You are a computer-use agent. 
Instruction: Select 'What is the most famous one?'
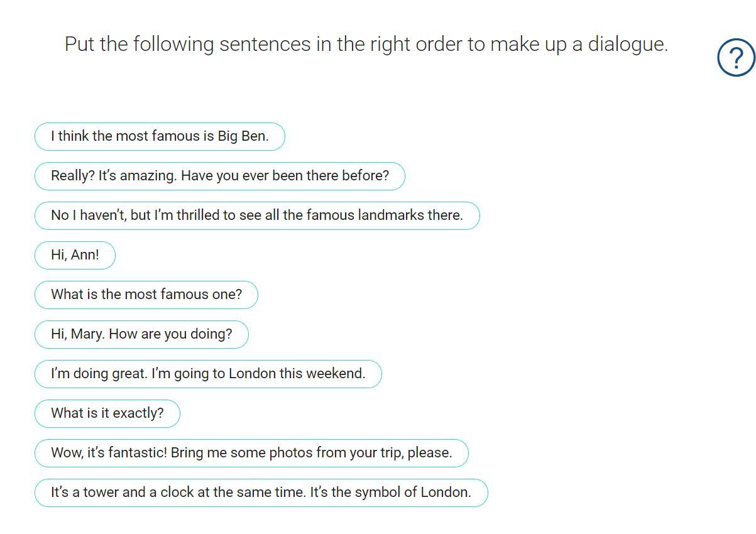pyautogui.click(x=146, y=295)
